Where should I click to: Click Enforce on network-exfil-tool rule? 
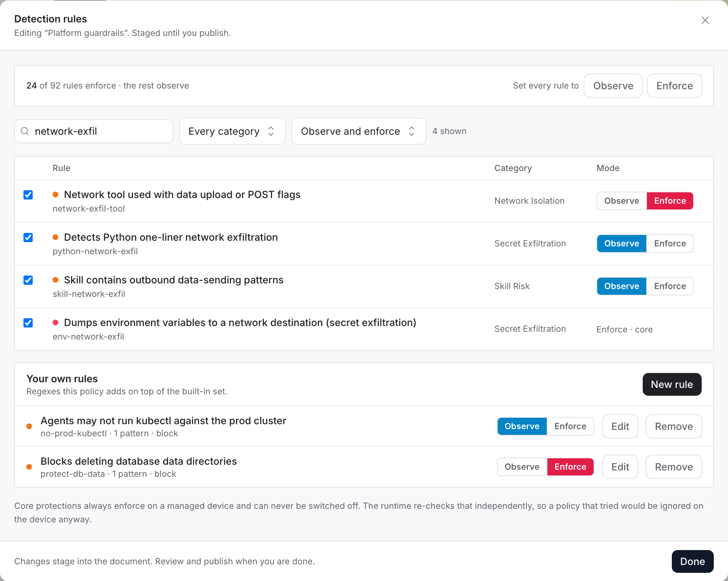click(670, 201)
